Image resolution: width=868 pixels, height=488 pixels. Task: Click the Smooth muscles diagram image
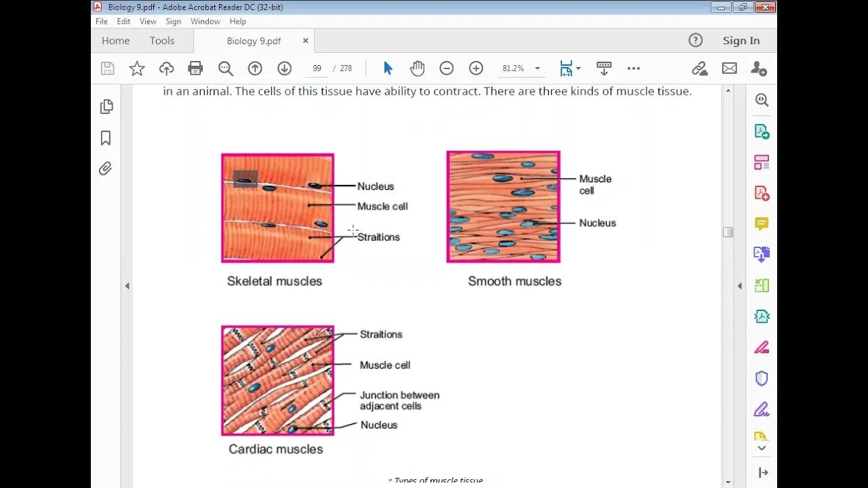coord(503,207)
